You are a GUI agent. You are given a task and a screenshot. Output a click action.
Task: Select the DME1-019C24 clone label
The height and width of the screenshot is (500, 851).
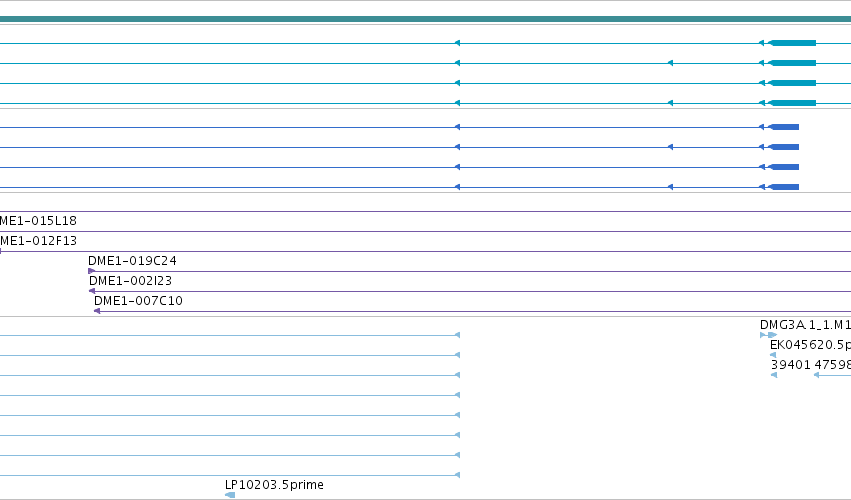pos(132,261)
